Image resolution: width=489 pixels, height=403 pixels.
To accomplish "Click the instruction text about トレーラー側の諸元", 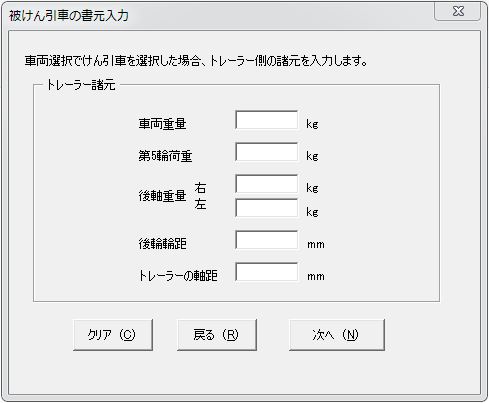I will click(196, 61).
